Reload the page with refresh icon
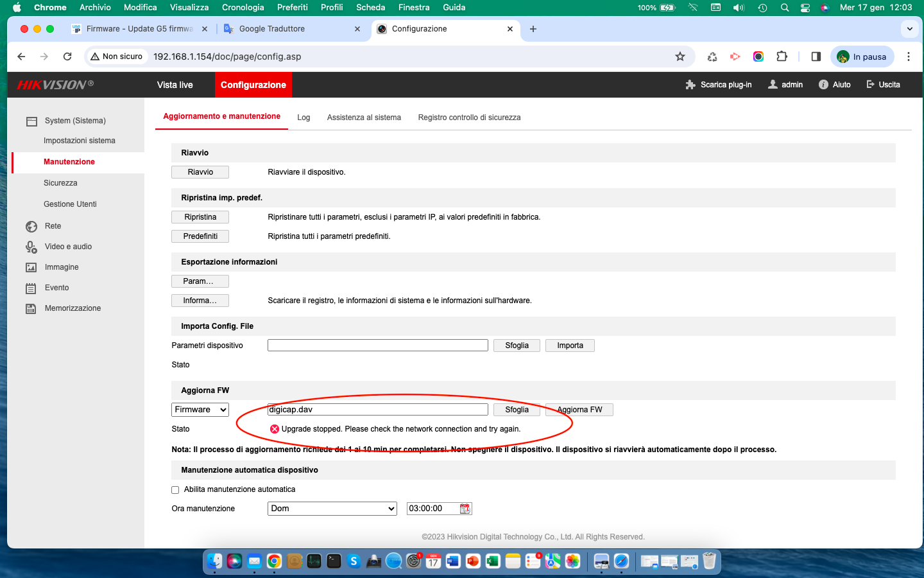The image size is (924, 578). [x=67, y=57]
